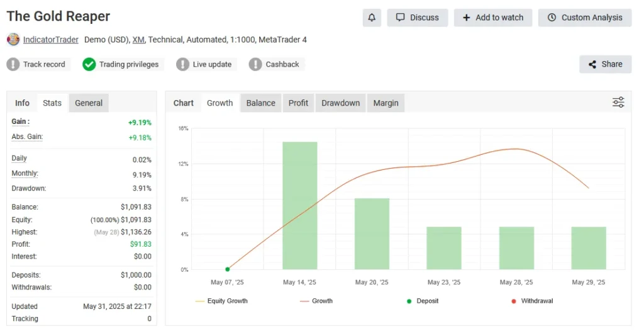Click the green Trading privileges checkmark icon
Viewport: 644px width, 331px height.
[89, 64]
